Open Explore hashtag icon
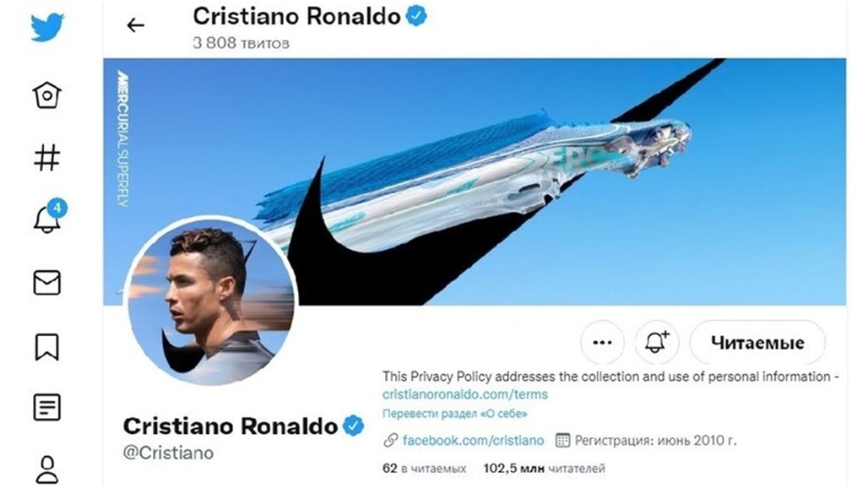 point(47,158)
